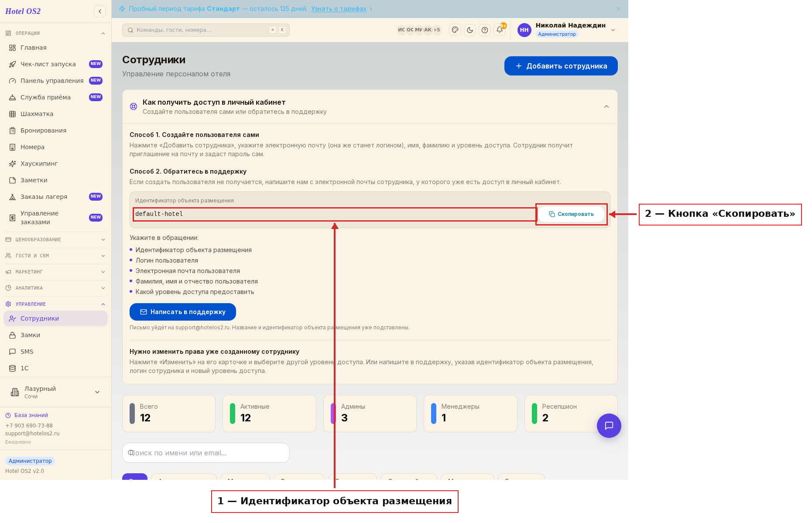Click the АК staff avatar in header

pyautogui.click(x=428, y=30)
